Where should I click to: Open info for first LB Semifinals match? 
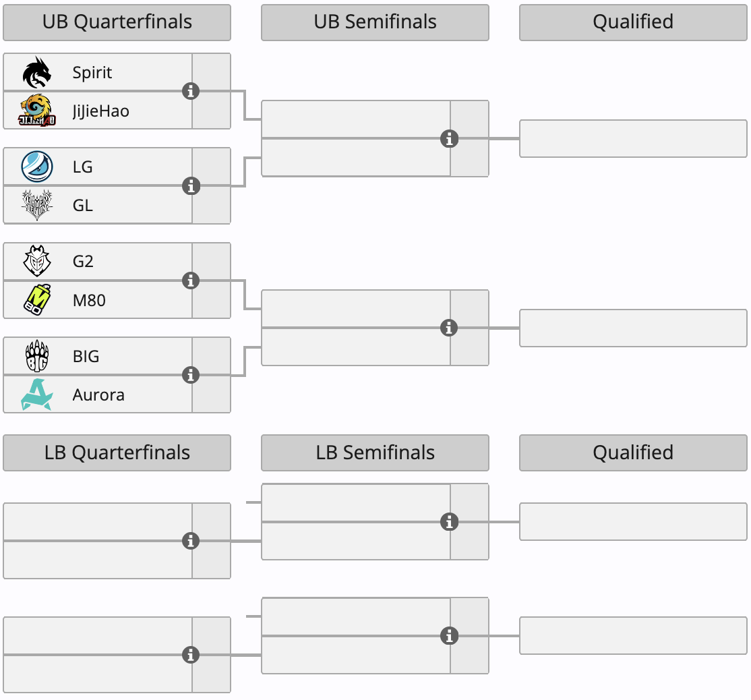(449, 522)
